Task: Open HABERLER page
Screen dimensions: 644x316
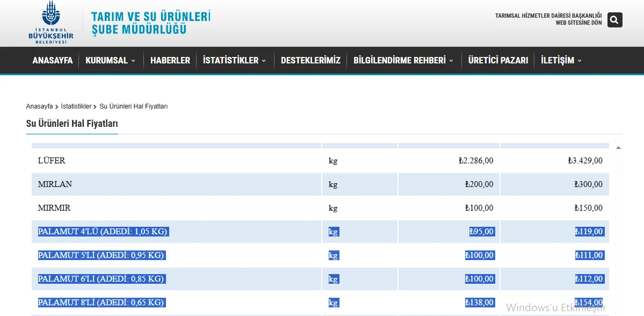Action: coord(170,60)
